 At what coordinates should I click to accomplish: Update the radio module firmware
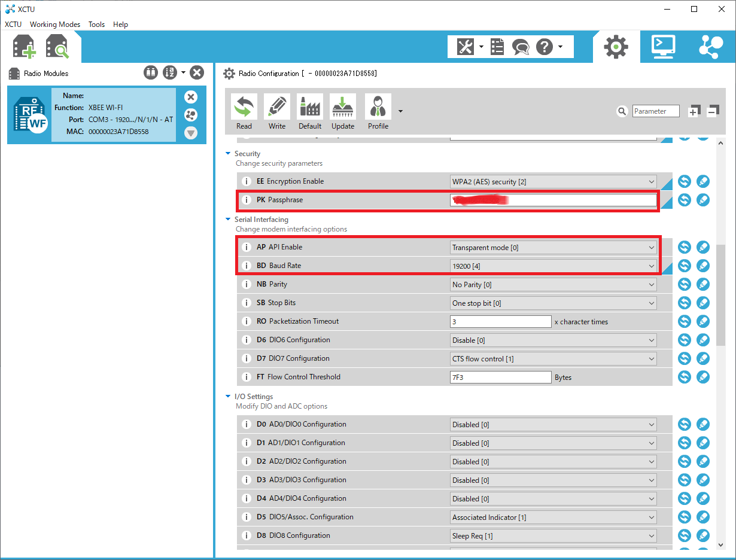pos(343,112)
